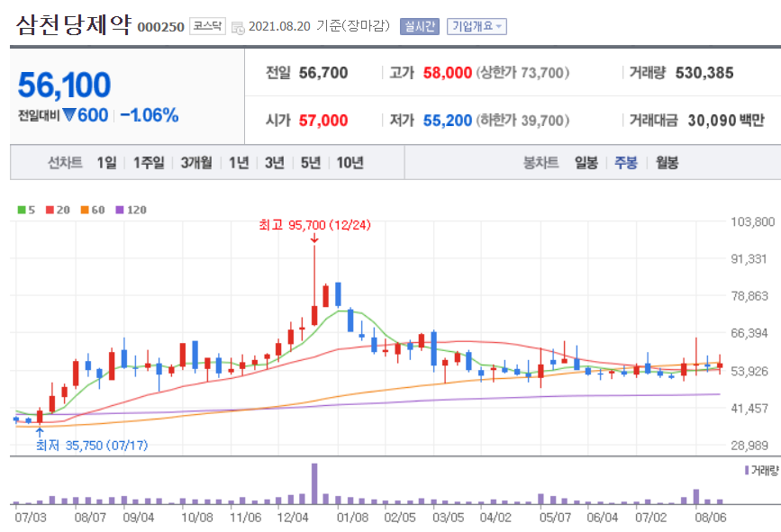Click the 코스닥 market badge
781x532 pixels.
(207, 26)
